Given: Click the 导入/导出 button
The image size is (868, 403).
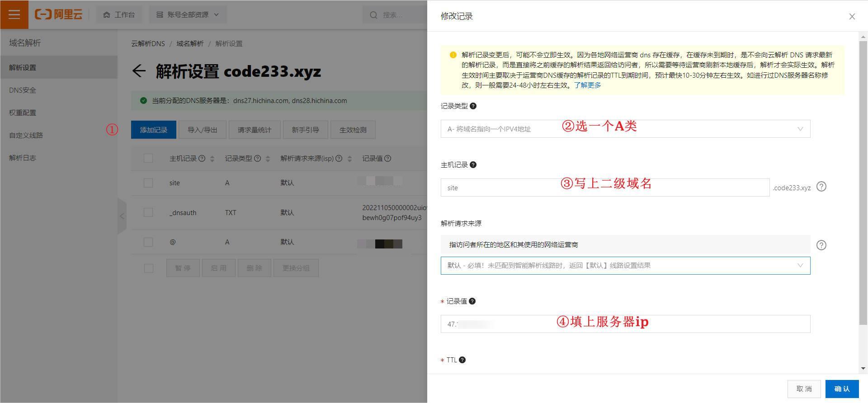Looking at the screenshot, I should [202, 130].
